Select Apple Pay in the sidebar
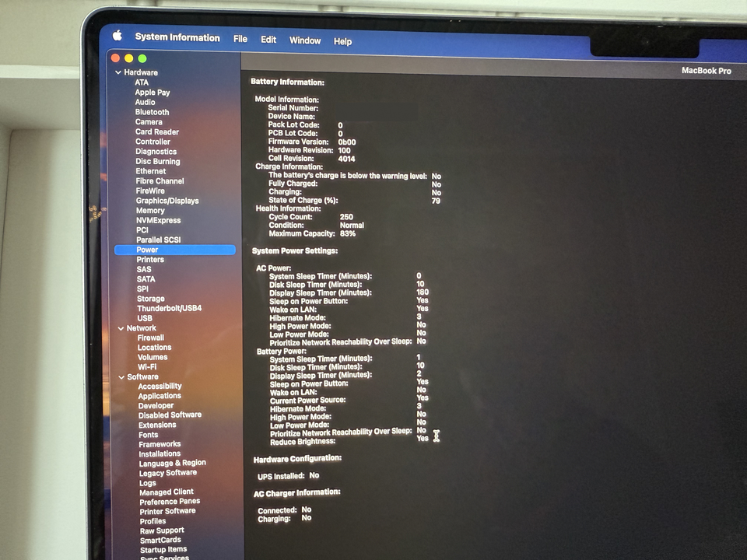 coord(152,93)
